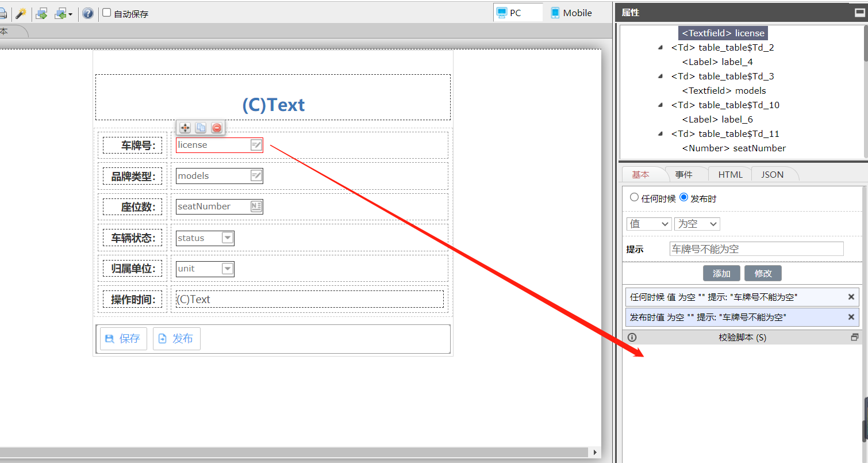Click the component tree vertical scrollbar
The height and width of the screenshot is (463, 868).
(x=866, y=43)
